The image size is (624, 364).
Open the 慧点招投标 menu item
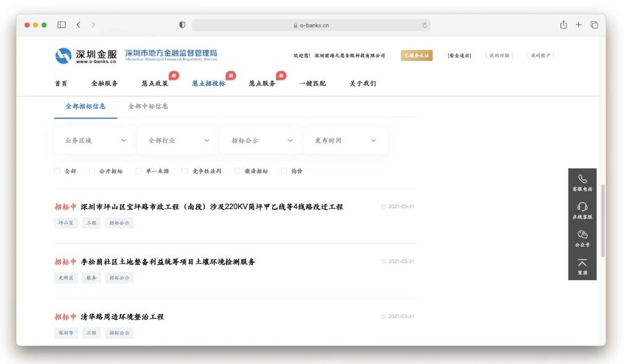tap(210, 82)
